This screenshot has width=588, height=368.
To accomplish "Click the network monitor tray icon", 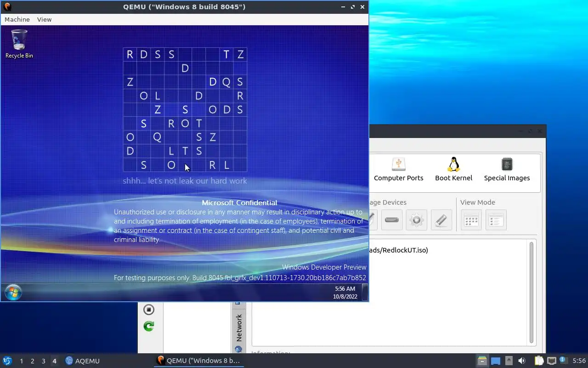I will (x=552, y=361).
